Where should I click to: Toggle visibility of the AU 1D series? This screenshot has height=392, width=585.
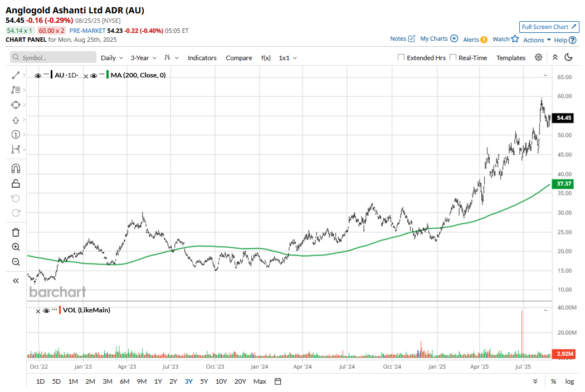click(38, 76)
